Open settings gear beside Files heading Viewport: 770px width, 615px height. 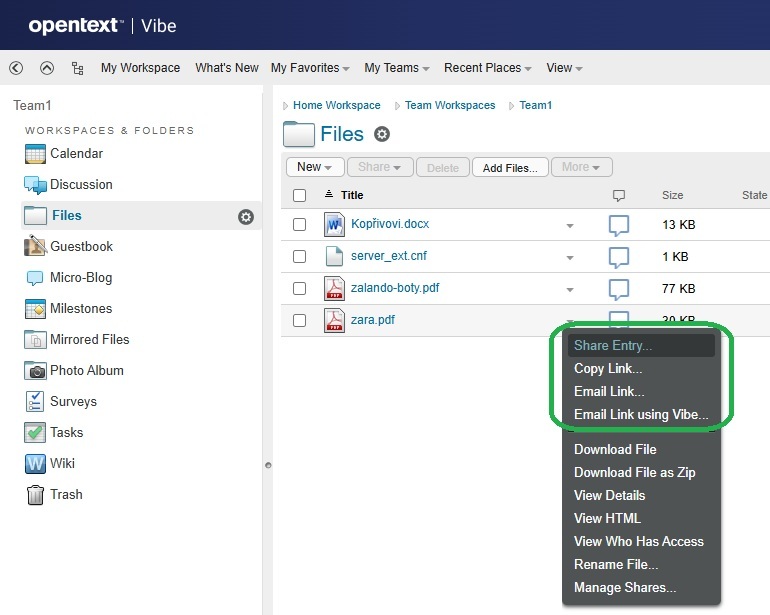coord(382,134)
